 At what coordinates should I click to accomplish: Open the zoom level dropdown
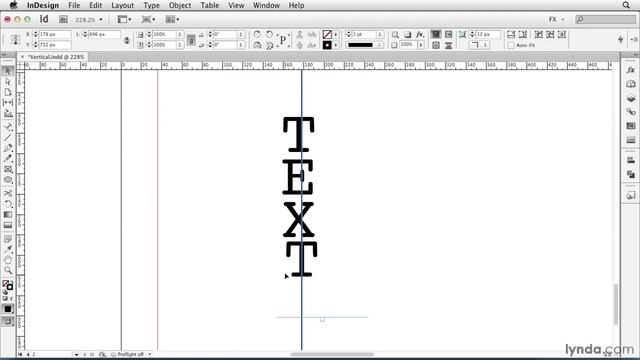coord(101,20)
